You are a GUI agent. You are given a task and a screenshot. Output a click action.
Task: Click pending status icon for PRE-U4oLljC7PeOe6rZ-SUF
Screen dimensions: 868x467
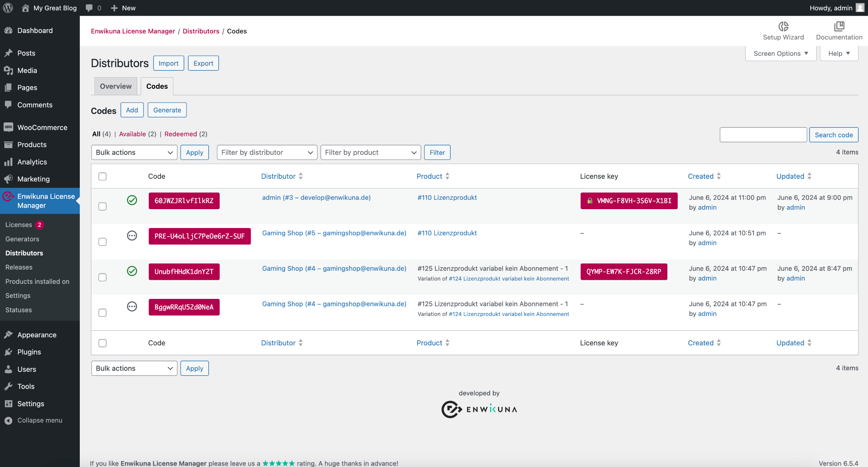click(x=132, y=236)
